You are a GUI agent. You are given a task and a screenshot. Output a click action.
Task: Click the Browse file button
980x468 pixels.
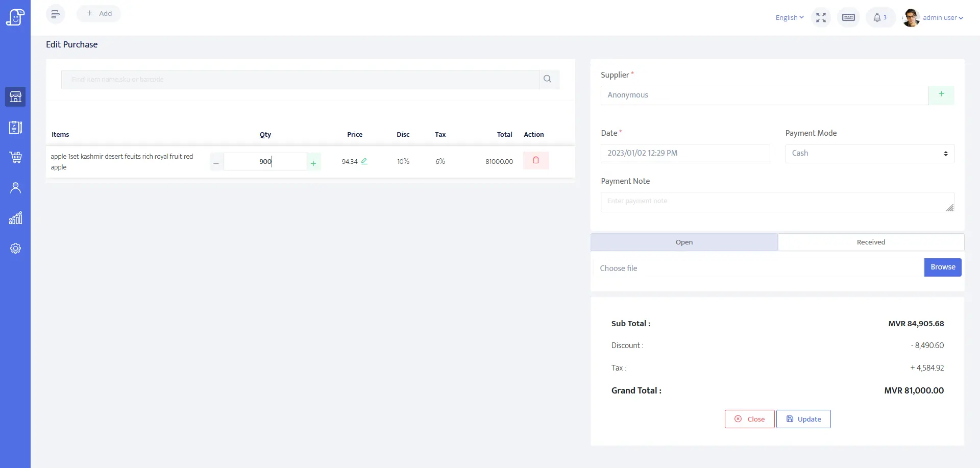(x=942, y=267)
